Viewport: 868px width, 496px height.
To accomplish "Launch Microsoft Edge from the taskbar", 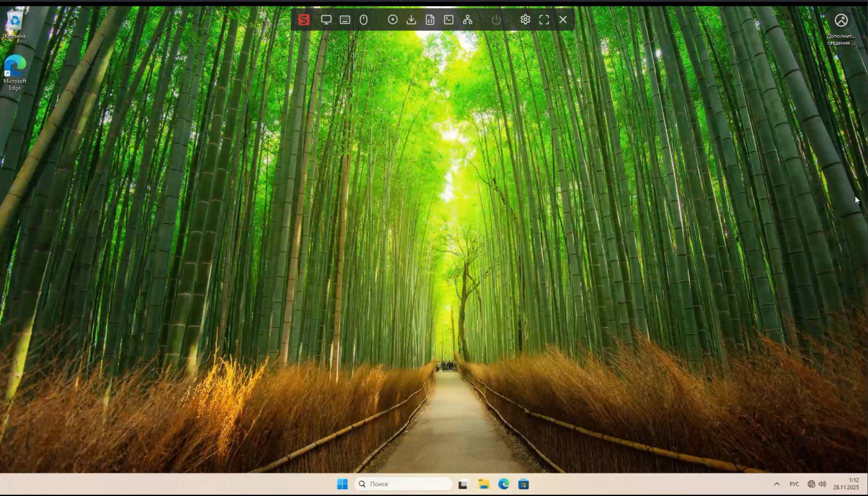I will (x=504, y=484).
